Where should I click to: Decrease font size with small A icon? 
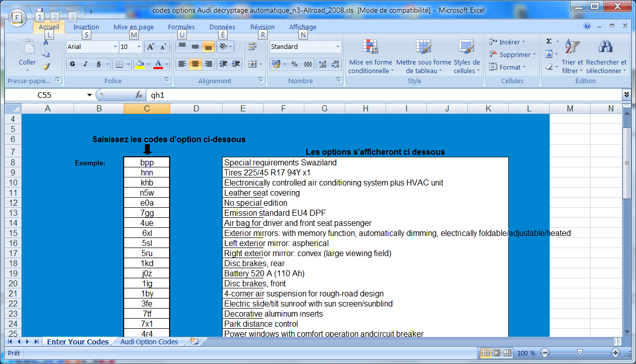(163, 47)
